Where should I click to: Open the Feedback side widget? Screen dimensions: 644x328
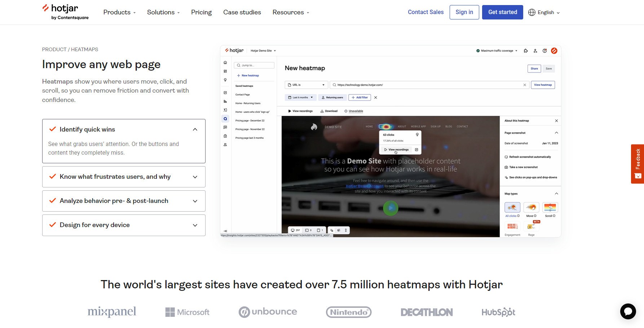pos(637,164)
